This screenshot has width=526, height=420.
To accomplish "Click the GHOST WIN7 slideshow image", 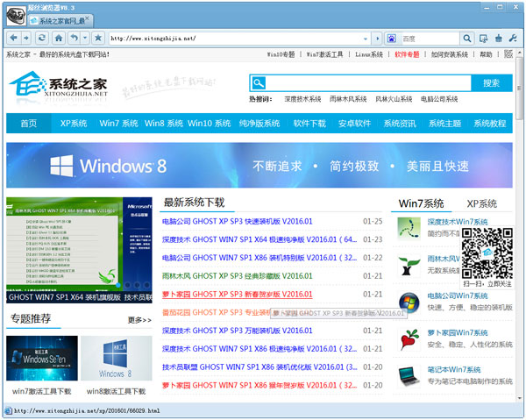I will pos(79,250).
